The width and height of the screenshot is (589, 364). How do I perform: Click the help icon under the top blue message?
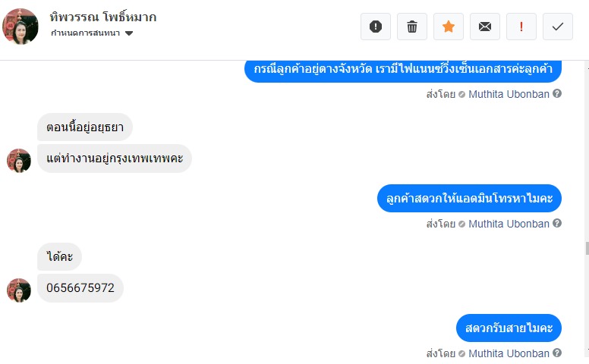[x=557, y=94]
